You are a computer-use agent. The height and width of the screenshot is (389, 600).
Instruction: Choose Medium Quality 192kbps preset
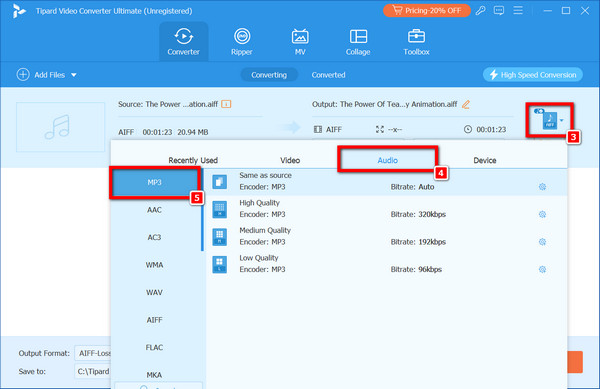coord(386,236)
